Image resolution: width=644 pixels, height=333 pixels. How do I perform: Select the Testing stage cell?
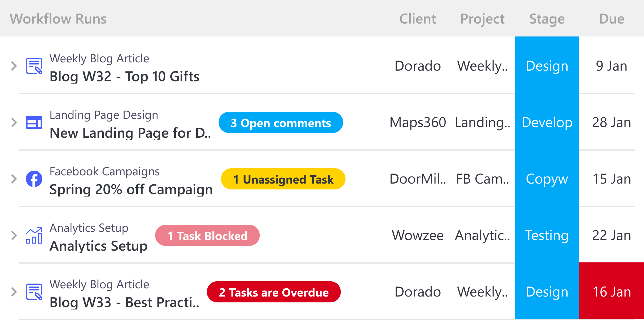[x=547, y=235]
